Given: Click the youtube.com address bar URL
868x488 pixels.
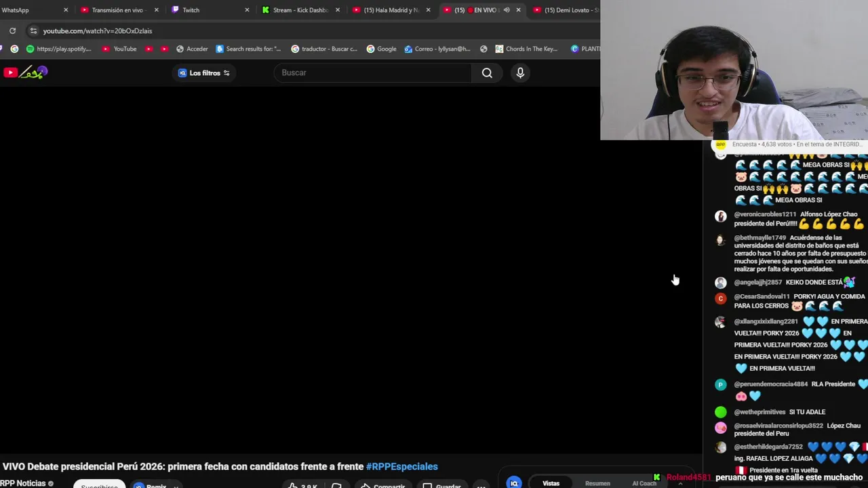Looking at the screenshot, I should coord(98,30).
